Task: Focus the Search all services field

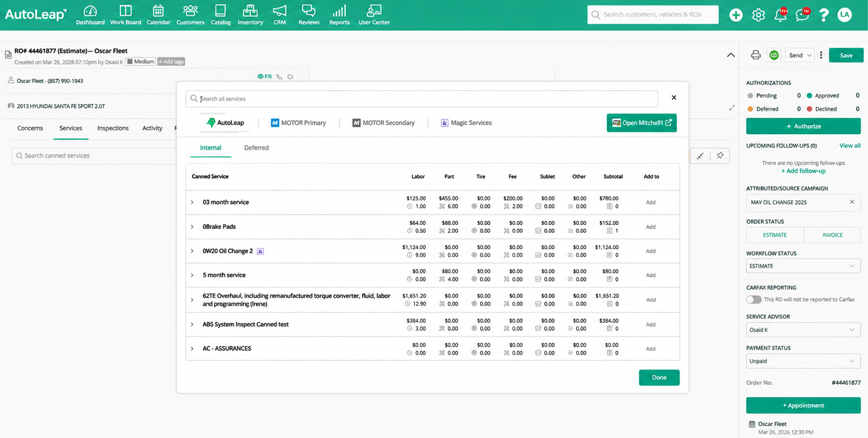Action: point(422,99)
